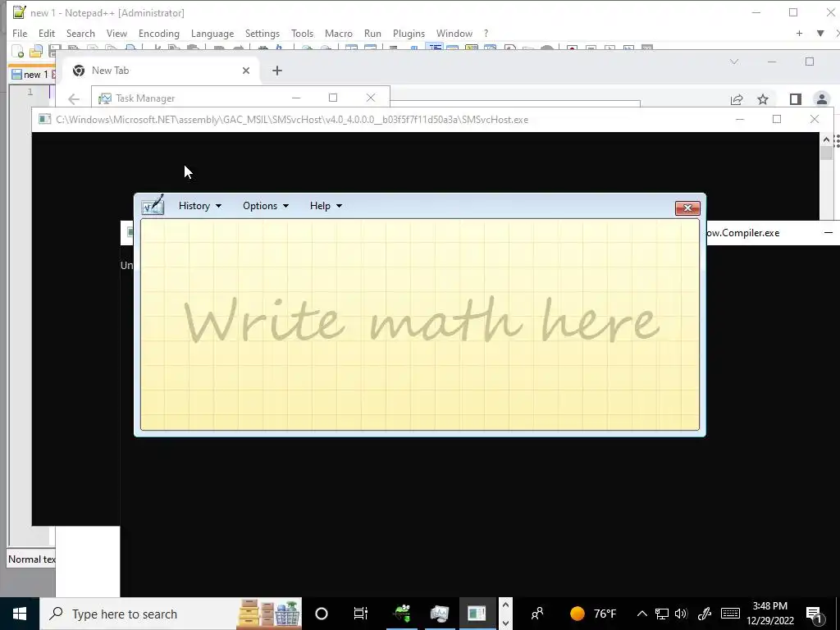Open Notepad++ Edit menu
Image resolution: width=840 pixels, height=630 pixels.
point(47,33)
